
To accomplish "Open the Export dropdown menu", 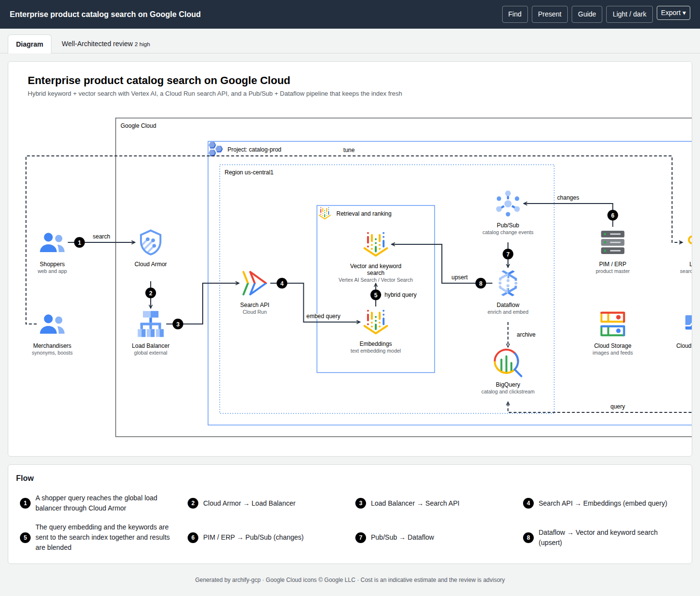I will pyautogui.click(x=673, y=13).
